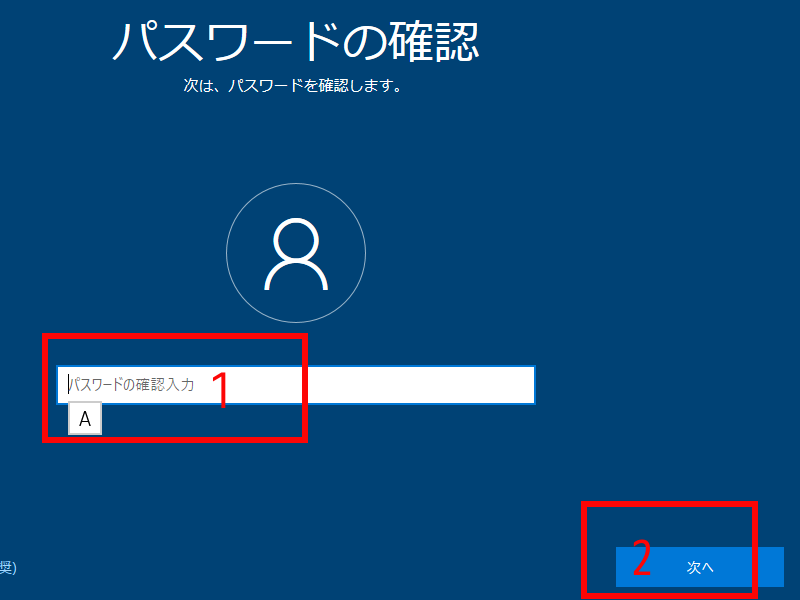Click the red annotation number 2

coord(641,561)
